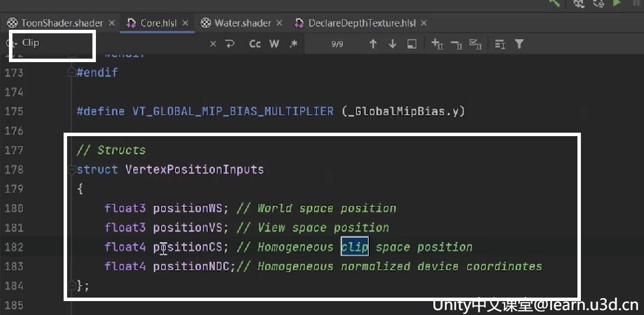Switch to DeclareDepthTexture.hlsl tab
This screenshot has width=644, height=315.
click(x=362, y=23)
